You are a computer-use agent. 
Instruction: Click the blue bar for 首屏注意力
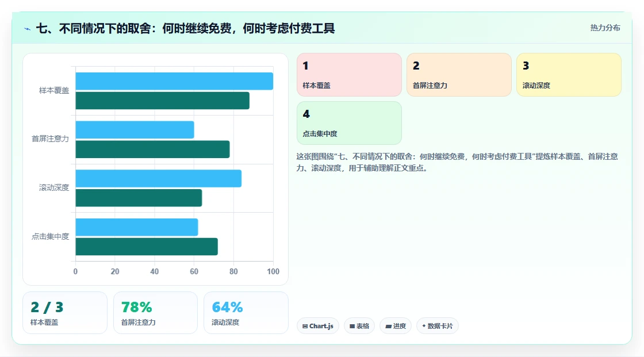(x=135, y=130)
